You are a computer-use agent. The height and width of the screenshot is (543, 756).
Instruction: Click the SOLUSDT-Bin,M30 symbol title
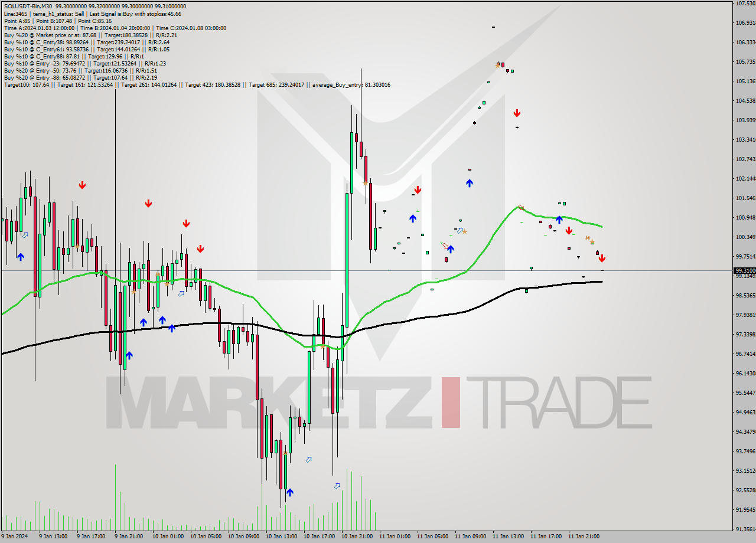pyautogui.click(x=28, y=6)
